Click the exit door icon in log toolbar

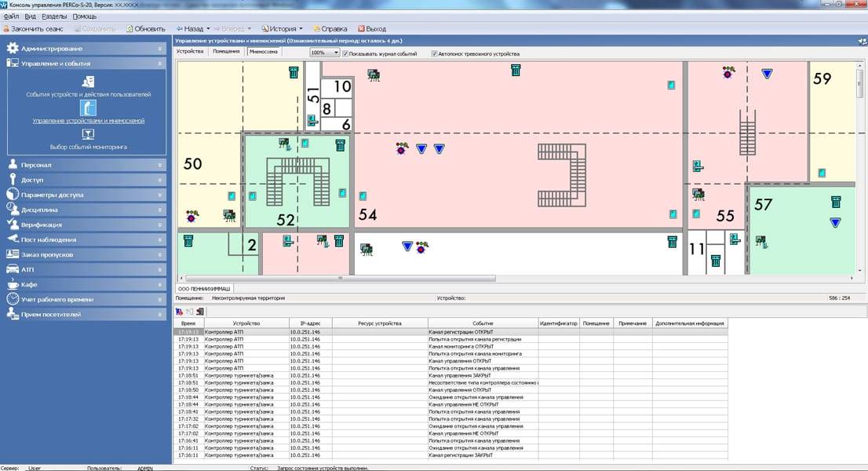[200, 312]
